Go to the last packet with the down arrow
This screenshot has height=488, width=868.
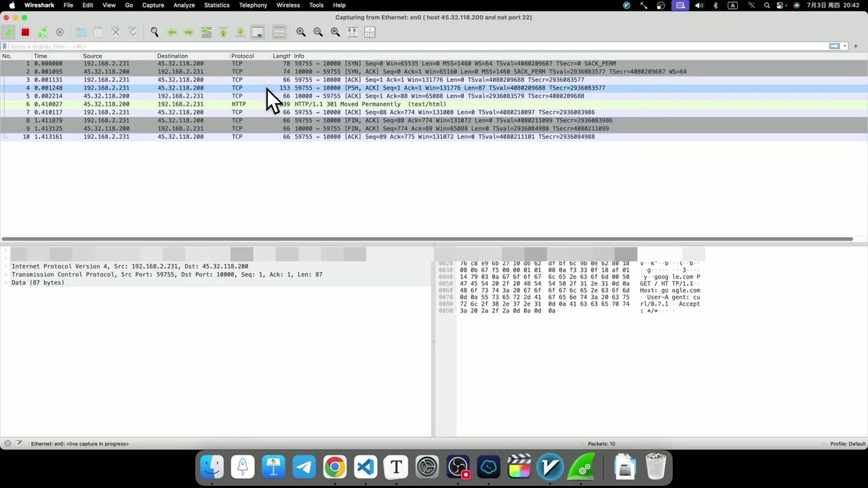[x=240, y=32]
